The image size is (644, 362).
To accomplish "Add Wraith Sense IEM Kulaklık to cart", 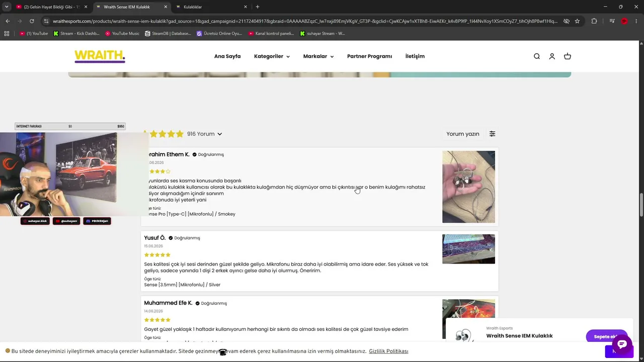I will 606,336.
